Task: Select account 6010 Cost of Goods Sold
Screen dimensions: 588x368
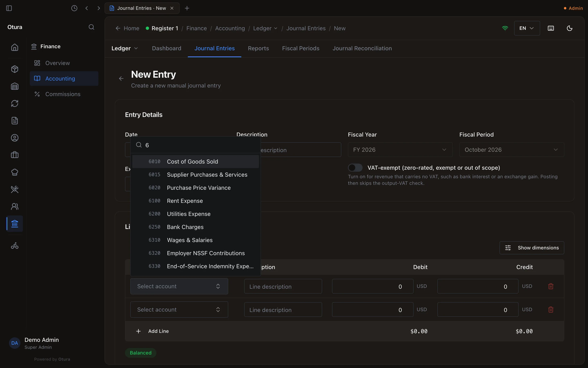Action: tap(195, 162)
